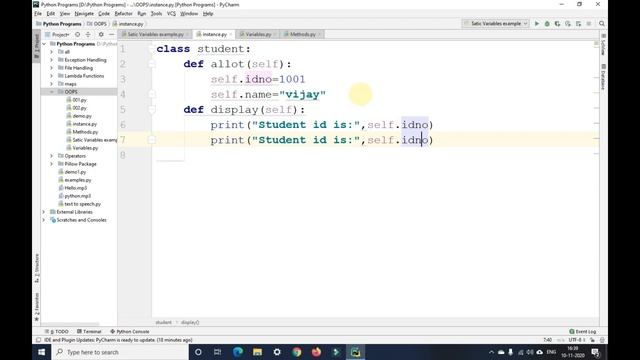Expand the File Handling folder

(51, 68)
